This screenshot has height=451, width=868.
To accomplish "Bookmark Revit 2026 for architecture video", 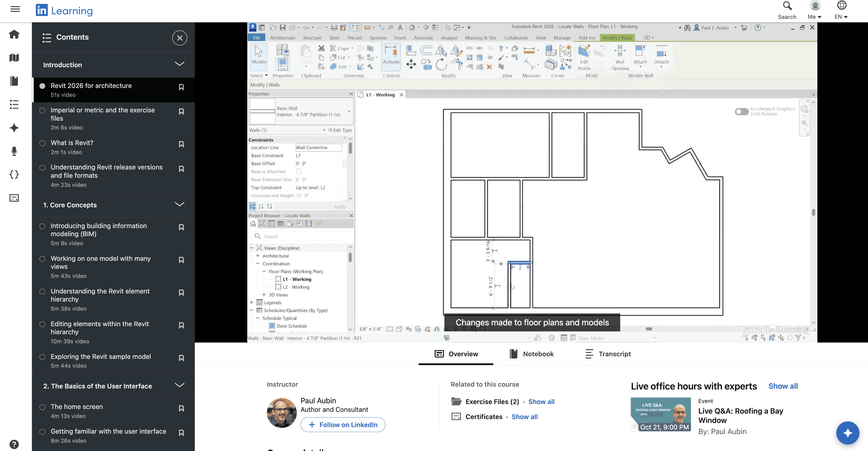I will (181, 87).
